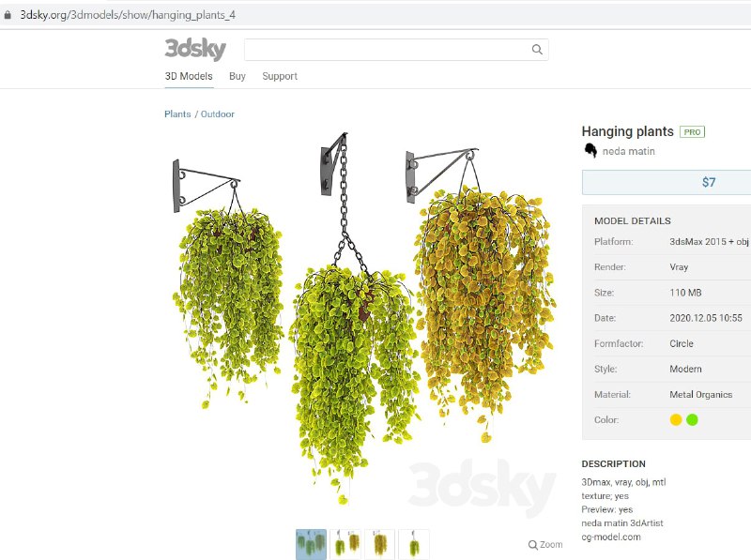Click the site padlock security icon

(x=8, y=15)
